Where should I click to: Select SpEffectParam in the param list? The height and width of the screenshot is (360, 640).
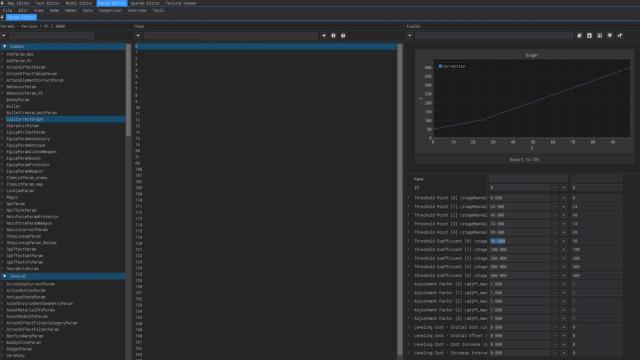pyautogui.click(x=21, y=249)
